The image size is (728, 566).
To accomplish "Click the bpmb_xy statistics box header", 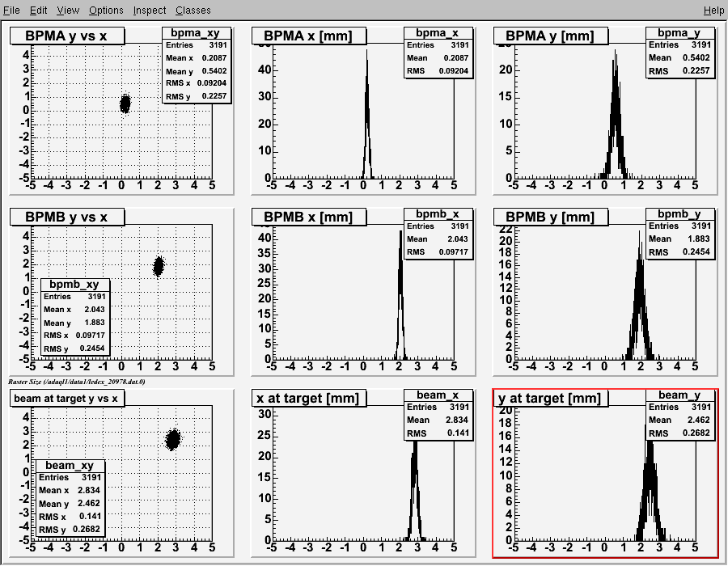I will coord(74,284).
